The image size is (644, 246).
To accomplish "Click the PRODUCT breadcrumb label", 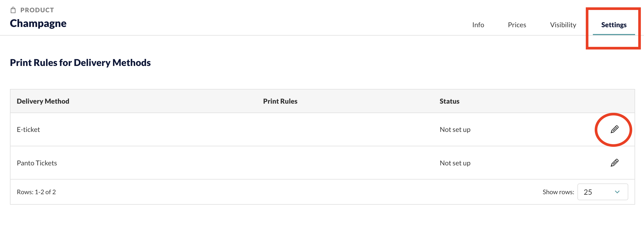I will [x=37, y=10].
